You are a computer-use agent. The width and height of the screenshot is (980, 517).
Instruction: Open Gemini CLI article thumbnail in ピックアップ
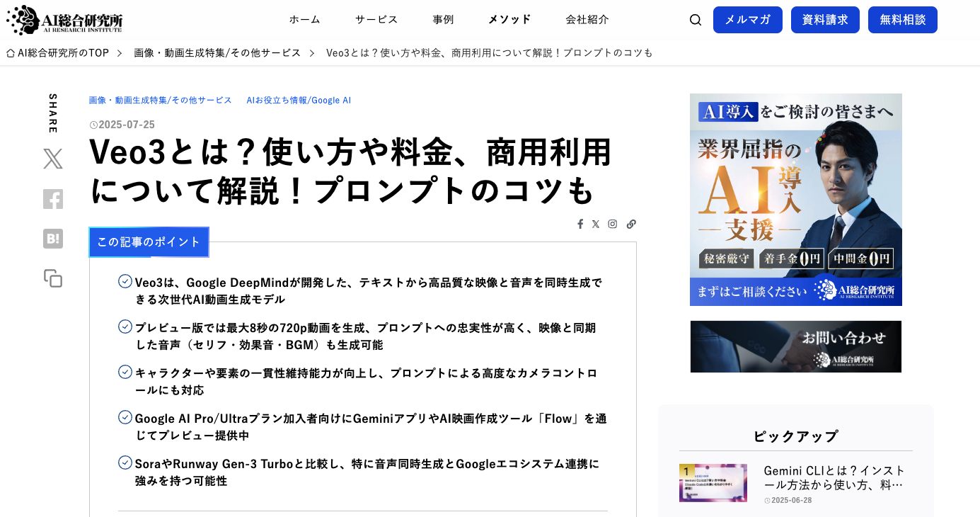[713, 483]
